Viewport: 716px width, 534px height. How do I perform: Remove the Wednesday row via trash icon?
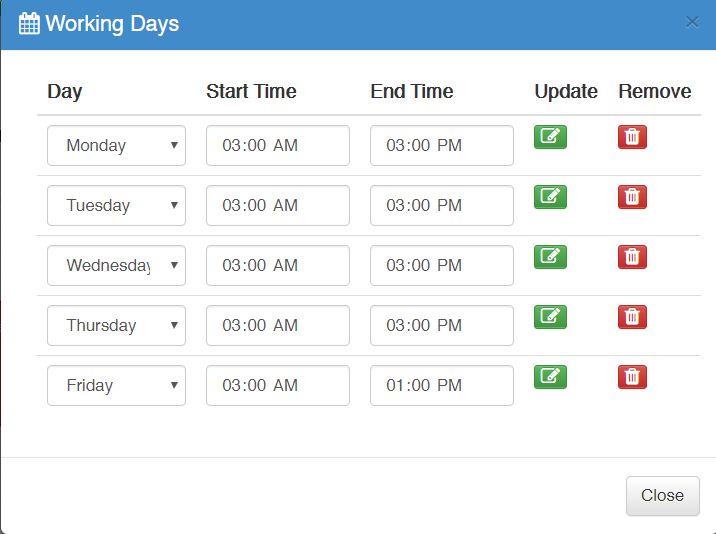point(632,257)
